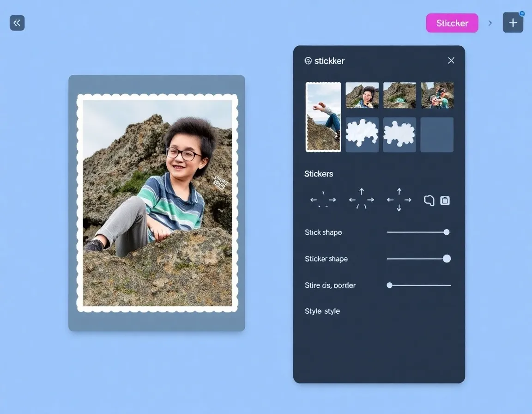Click the Stire dis, porder slider handle

point(389,286)
